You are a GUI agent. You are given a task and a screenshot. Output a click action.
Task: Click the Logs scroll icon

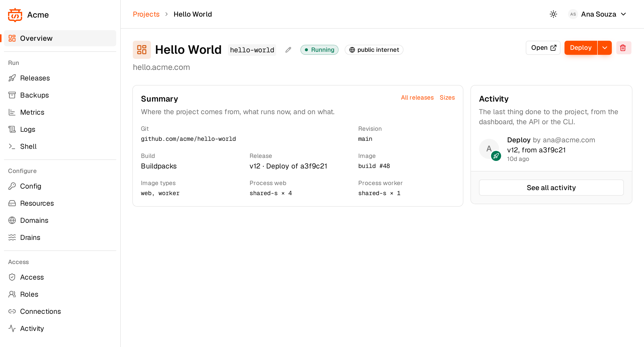click(12, 129)
